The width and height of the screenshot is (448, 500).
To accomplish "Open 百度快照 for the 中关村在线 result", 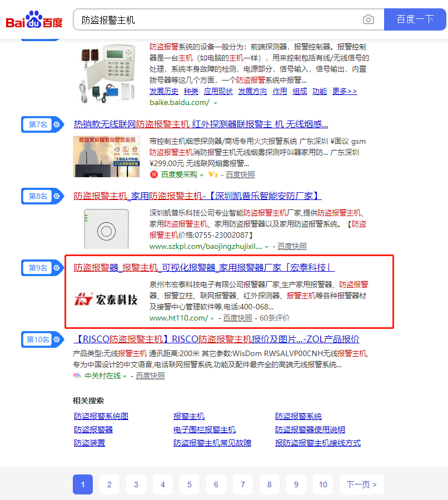I will point(150,376).
